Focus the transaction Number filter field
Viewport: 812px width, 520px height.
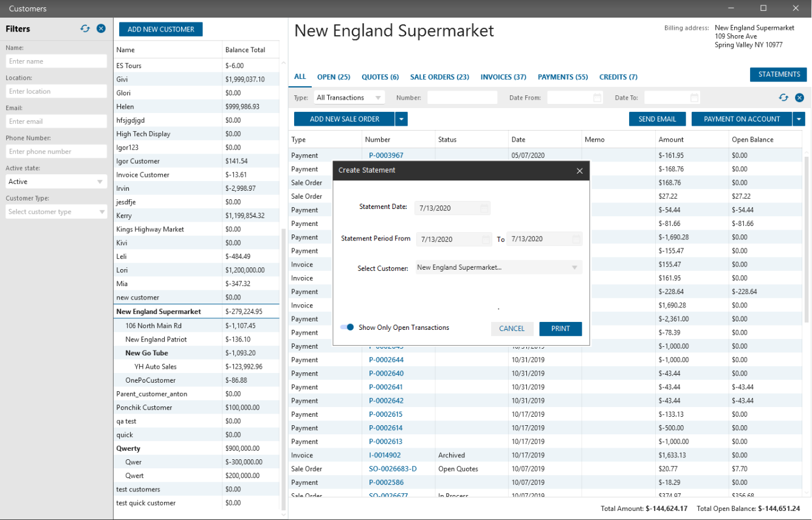[x=463, y=97]
